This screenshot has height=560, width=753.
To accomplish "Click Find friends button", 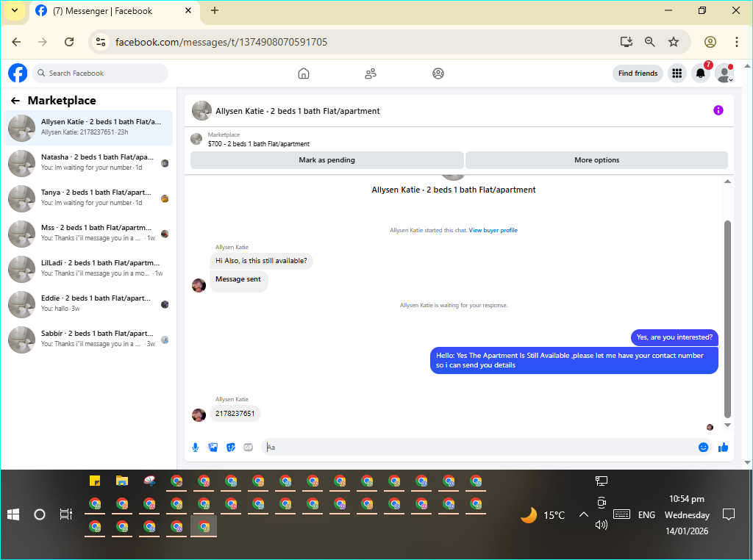I will click(638, 73).
